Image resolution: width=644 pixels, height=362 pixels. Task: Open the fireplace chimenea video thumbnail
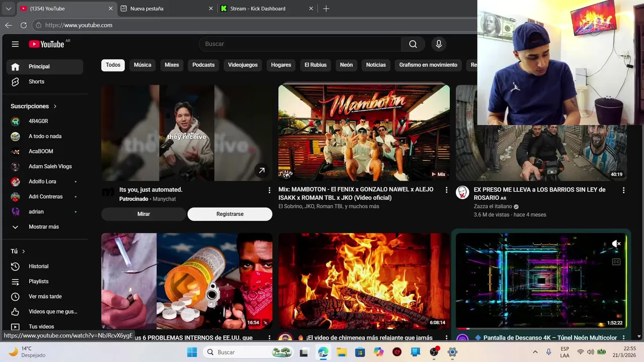(364, 281)
